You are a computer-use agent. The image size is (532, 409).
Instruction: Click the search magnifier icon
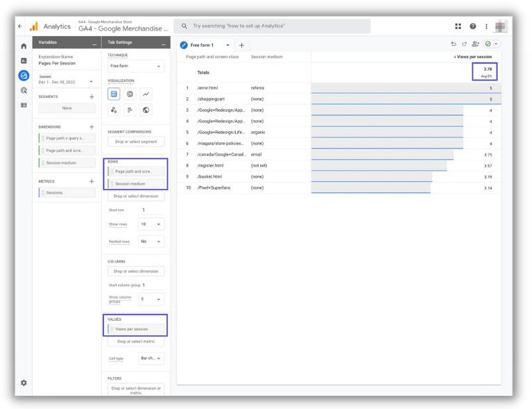tap(184, 26)
